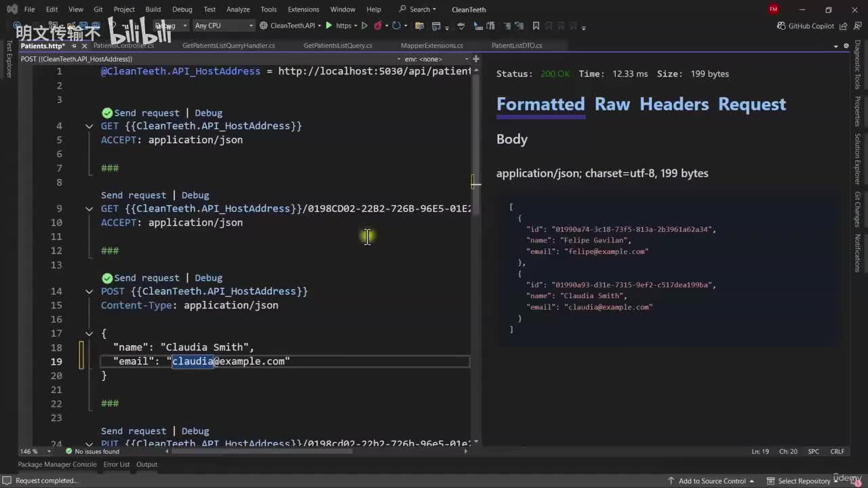This screenshot has width=868, height=488.
Task: Click the spell checker abc toolbar icon
Action: tap(462, 26)
